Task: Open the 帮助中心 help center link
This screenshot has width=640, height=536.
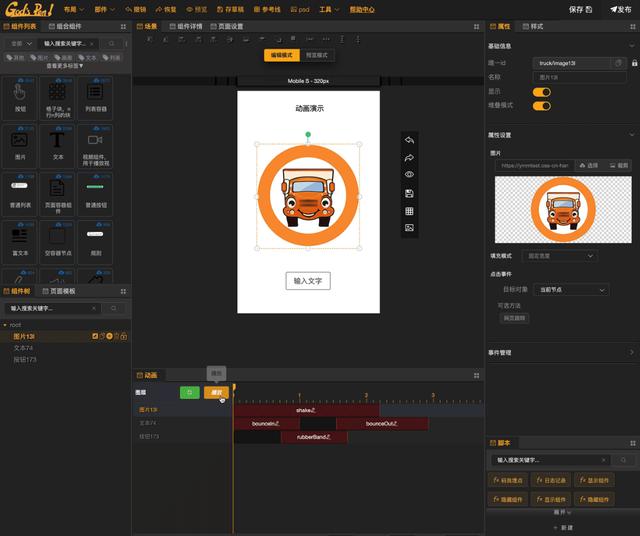Action: click(x=362, y=9)
